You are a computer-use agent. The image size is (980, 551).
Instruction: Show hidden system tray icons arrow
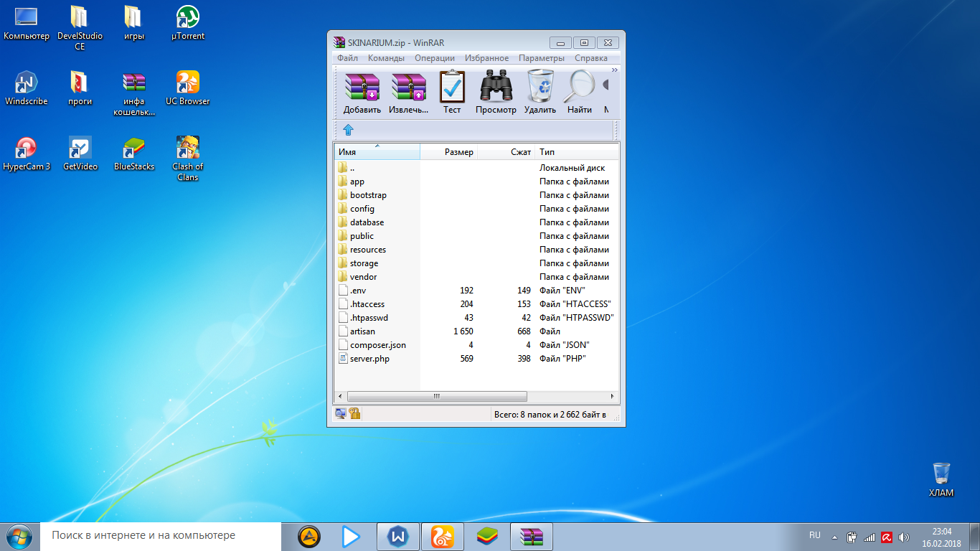(x=834, y=537)
